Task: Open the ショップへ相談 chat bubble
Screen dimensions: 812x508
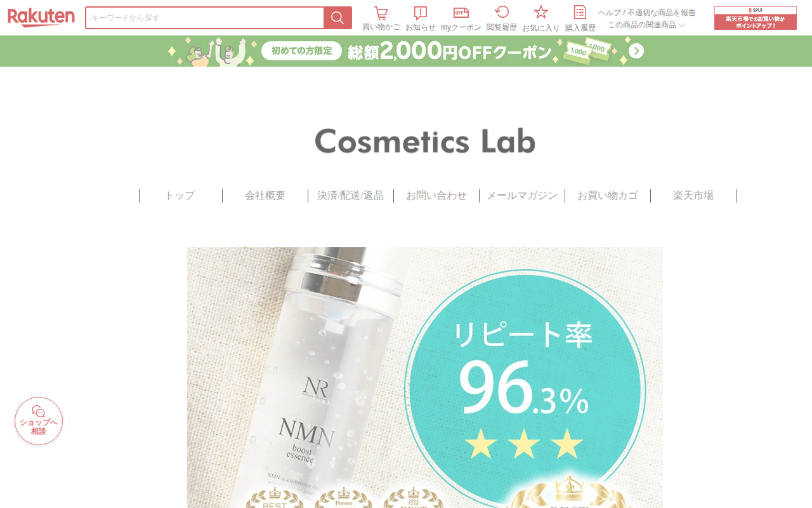Action: (39, 421)
